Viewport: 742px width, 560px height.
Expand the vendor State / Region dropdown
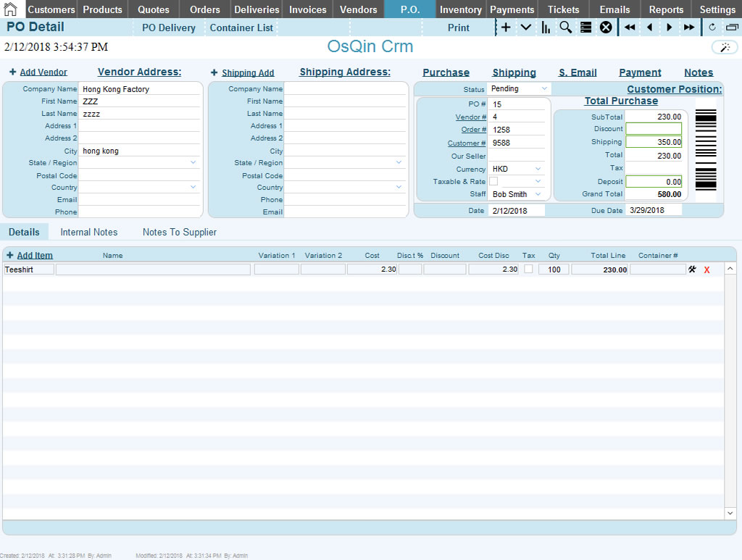tap(193, 162)
